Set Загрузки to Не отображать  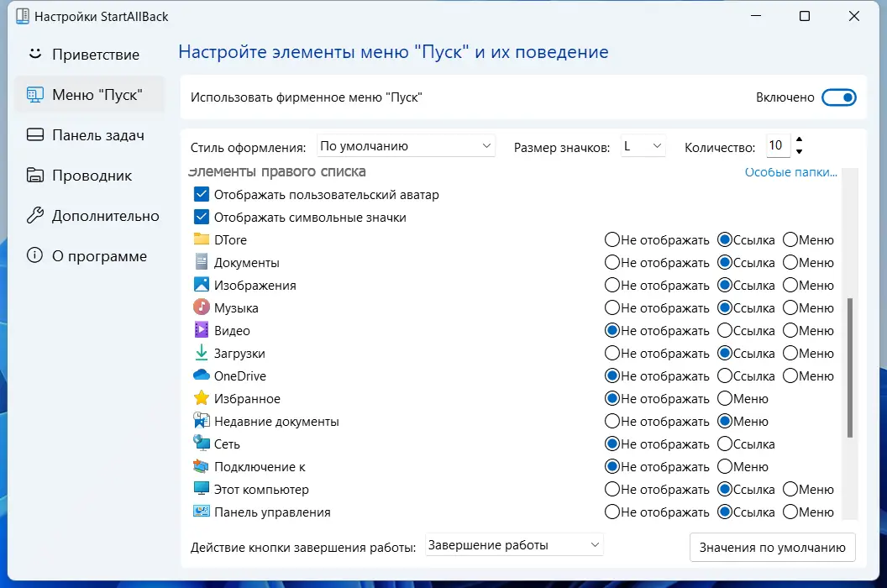point(611,353)
